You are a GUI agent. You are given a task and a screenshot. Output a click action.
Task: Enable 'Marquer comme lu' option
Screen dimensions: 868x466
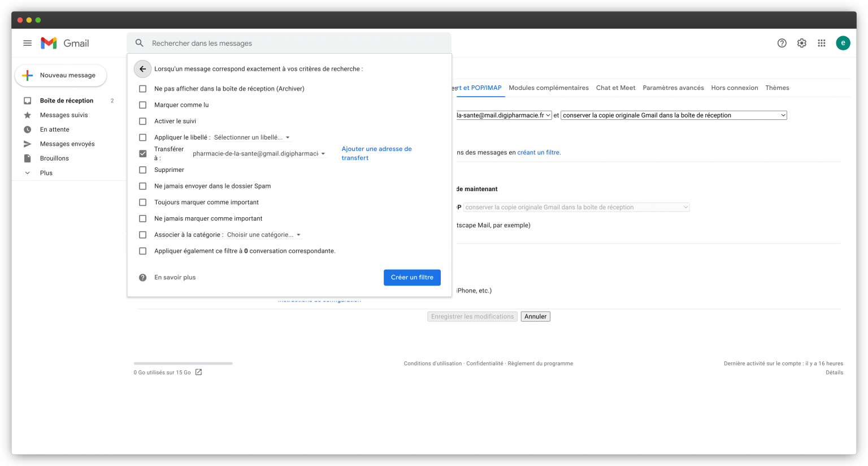pyautogui.click(x=142, y=105)
